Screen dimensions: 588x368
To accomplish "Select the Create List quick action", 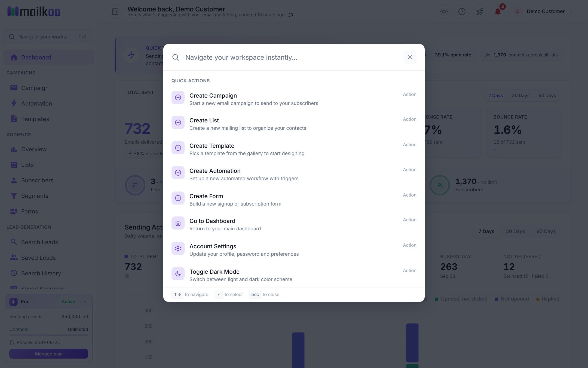I will click(x=294, y=124).
